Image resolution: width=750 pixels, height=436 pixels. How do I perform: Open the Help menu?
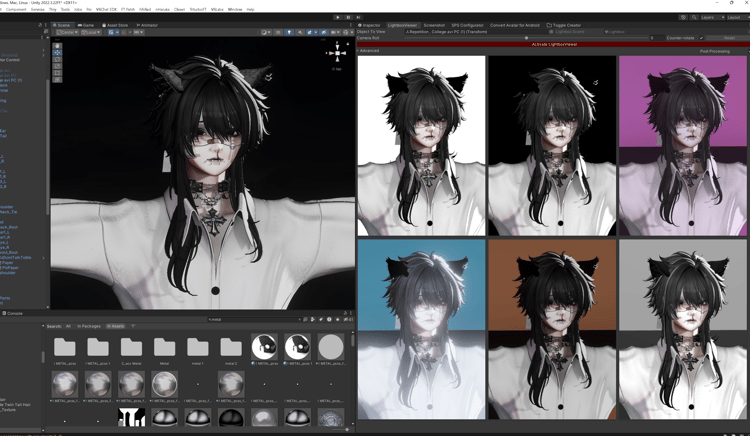250,9
